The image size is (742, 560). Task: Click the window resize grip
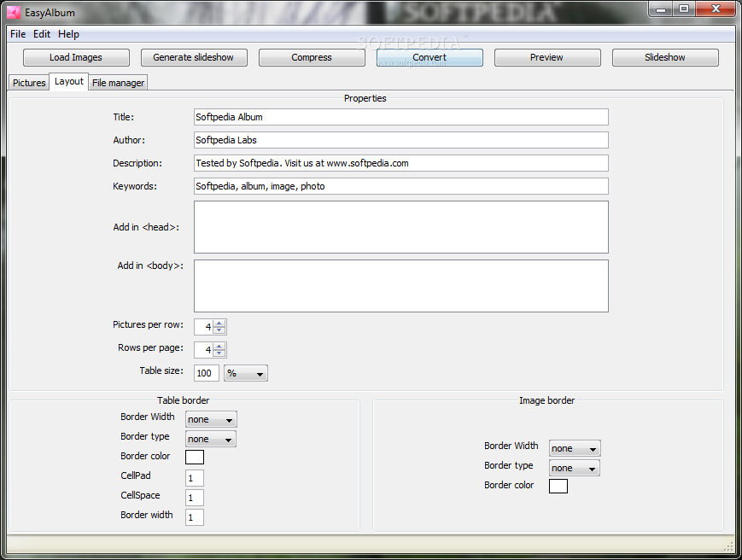pos(728,546)
